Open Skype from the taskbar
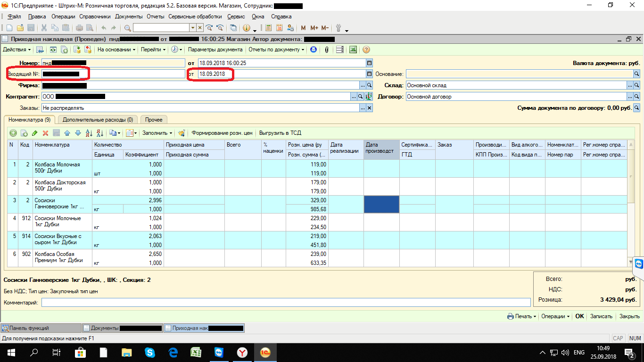This screenshot has width=644, height=362. coord(150,352)
